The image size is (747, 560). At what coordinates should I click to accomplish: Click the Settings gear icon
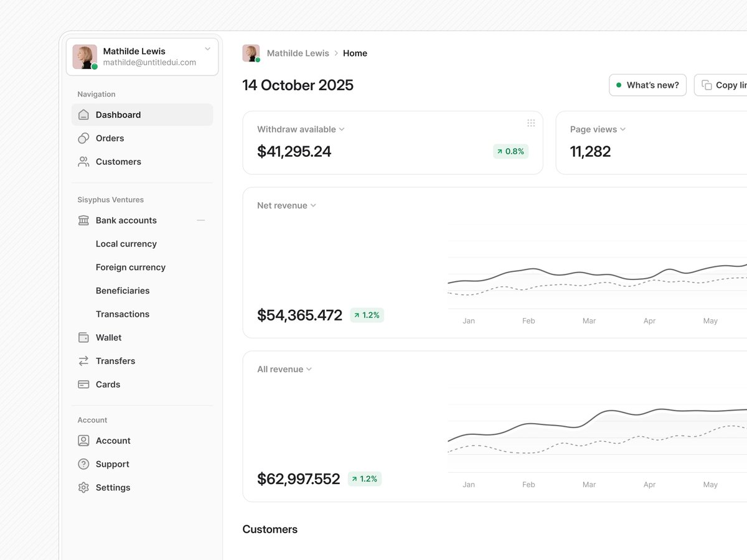pyautogui.click(x=83, y=488)
